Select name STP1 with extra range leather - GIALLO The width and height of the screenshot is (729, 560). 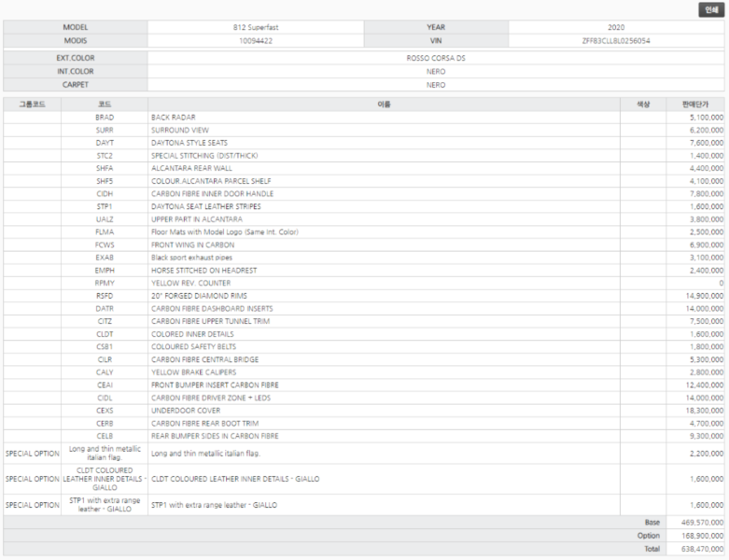214,505
